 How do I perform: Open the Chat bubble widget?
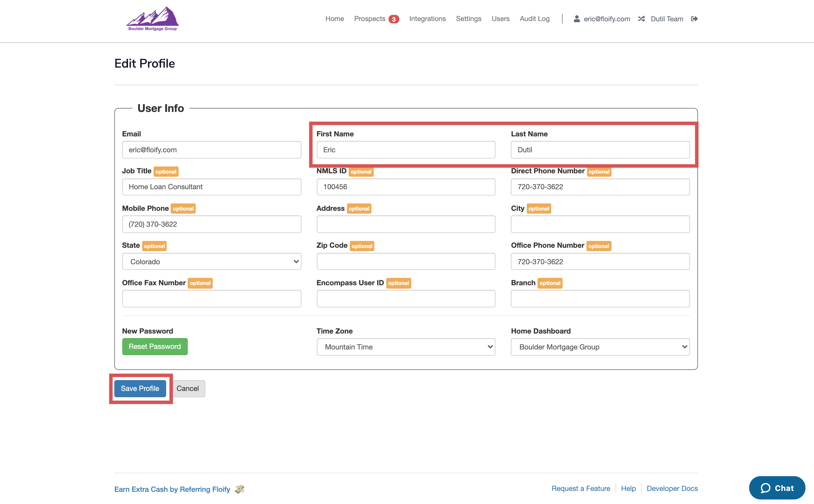click(777, 488)
